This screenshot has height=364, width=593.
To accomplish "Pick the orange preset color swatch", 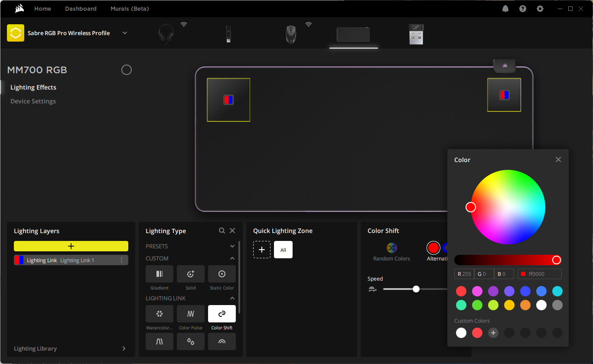I will tap(525, 305).
